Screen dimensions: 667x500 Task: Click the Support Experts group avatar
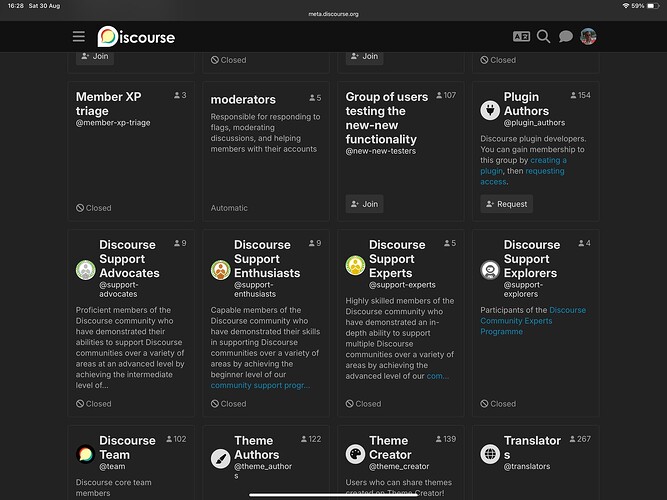click(355, 265)
